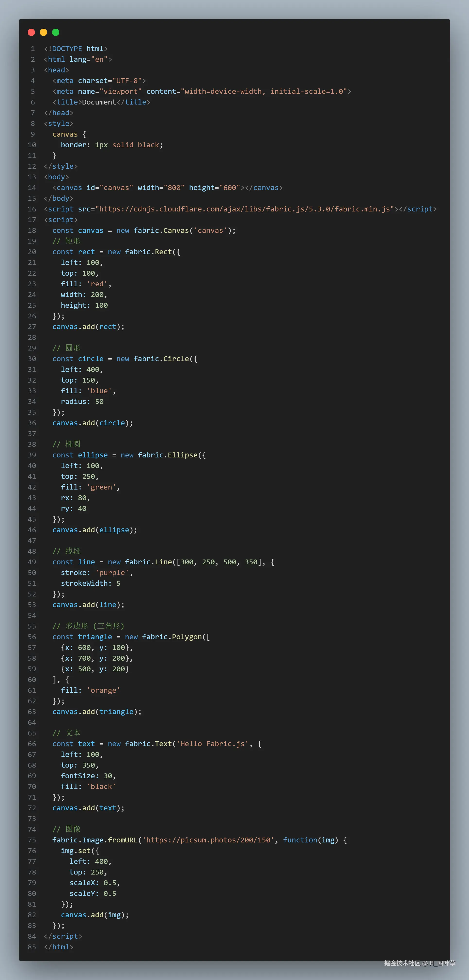Click the yellow minimize dot
The height and width of the screenshot is (980, 469).
43,32
